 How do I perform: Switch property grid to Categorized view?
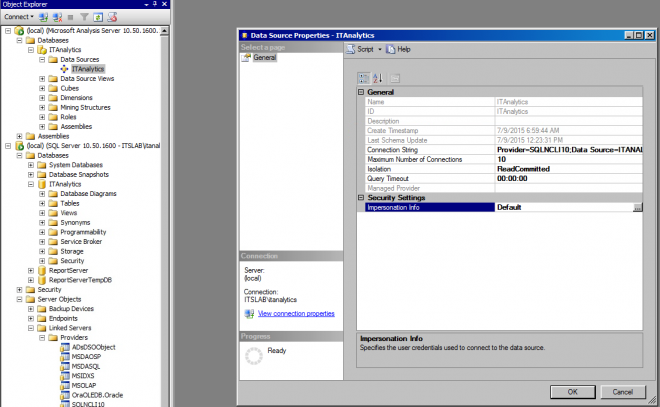[x=364, y=78]
